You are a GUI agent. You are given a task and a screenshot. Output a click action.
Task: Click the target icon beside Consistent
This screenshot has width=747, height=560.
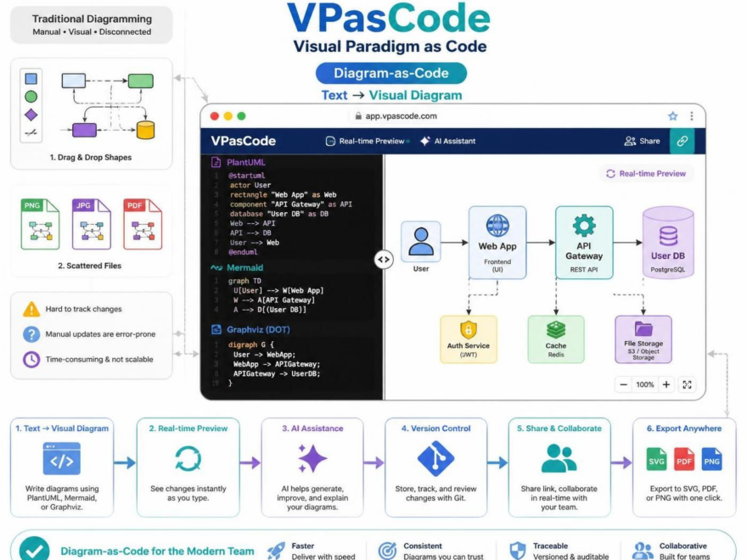click(x=387, y=551)
